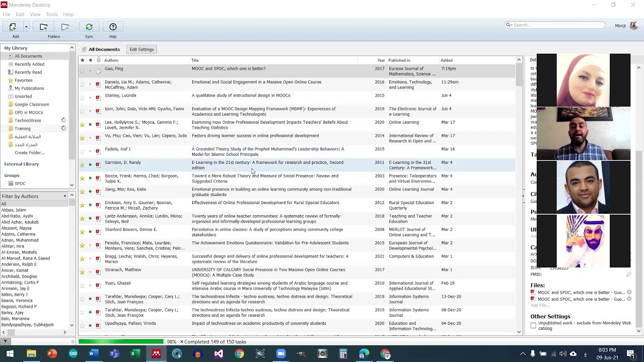Open the Tools menu

[x=52, y=14]
